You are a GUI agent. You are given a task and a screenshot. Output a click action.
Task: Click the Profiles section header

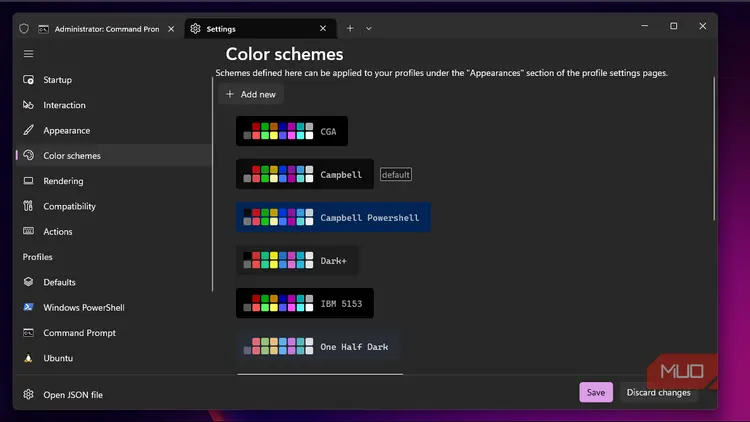click(37, 257)
